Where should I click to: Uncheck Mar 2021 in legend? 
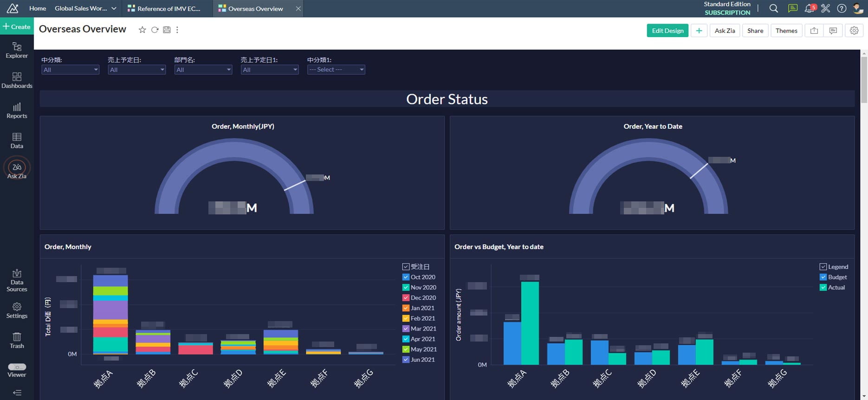[406, 329]
